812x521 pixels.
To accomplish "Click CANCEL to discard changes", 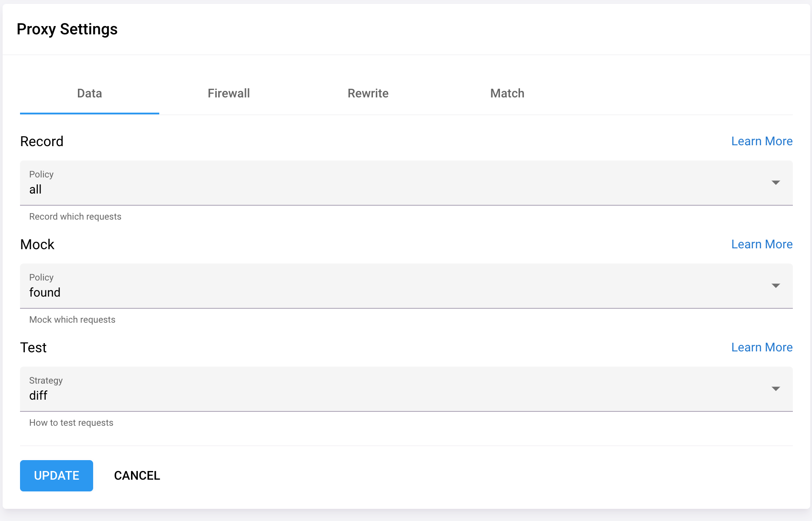I will 137,475.
